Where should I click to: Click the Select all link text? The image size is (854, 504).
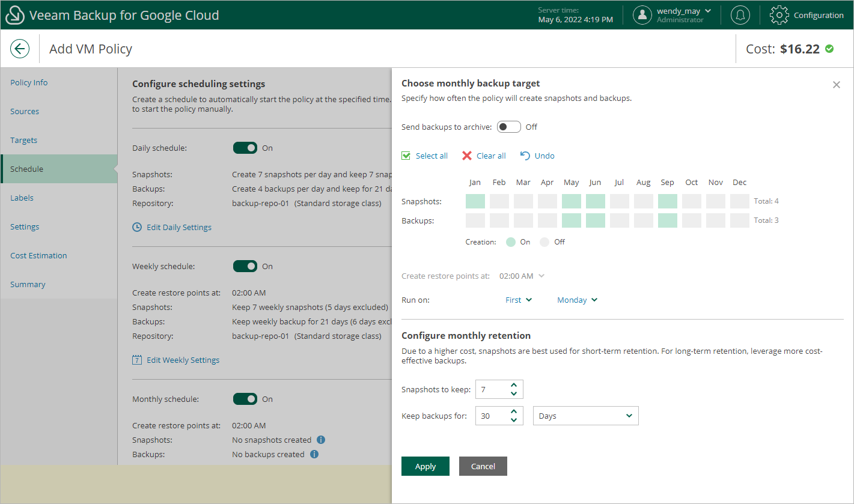432,156
